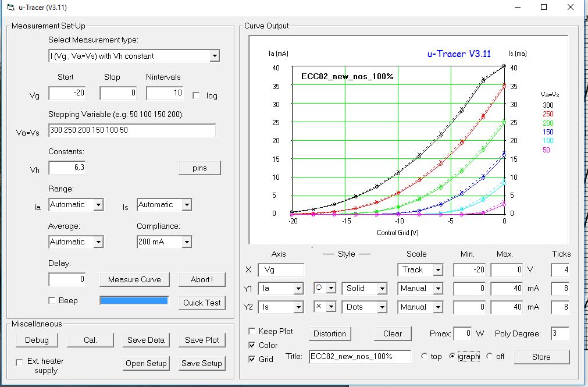Toggle the Beep checkbox
The width and height of the screenshot is (588, 387).
(52, 300)
